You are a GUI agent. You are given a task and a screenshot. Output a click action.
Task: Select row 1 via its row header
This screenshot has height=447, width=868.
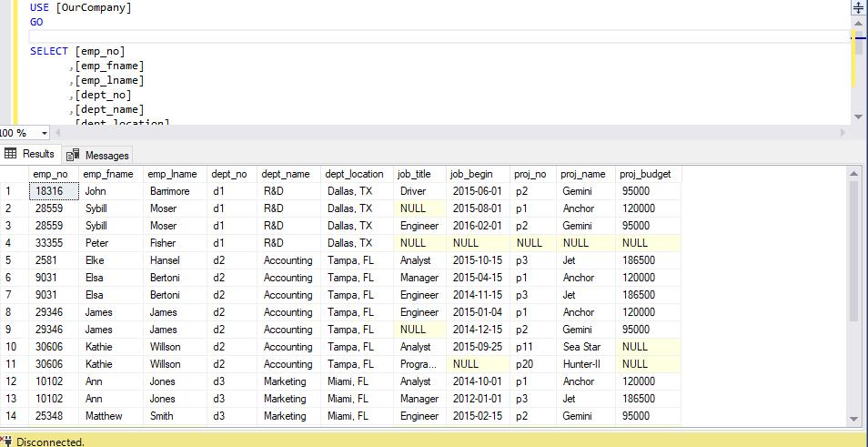(x=14, y=191)
